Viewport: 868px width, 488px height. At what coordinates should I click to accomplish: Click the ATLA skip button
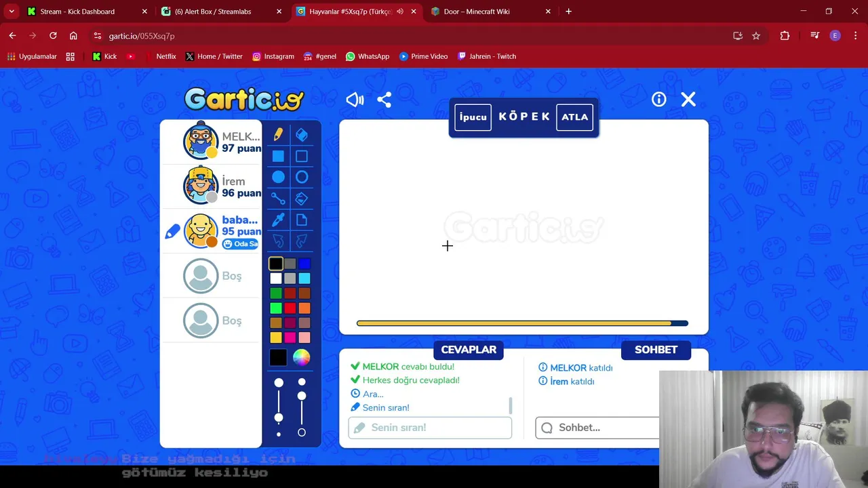click(575, 117)
